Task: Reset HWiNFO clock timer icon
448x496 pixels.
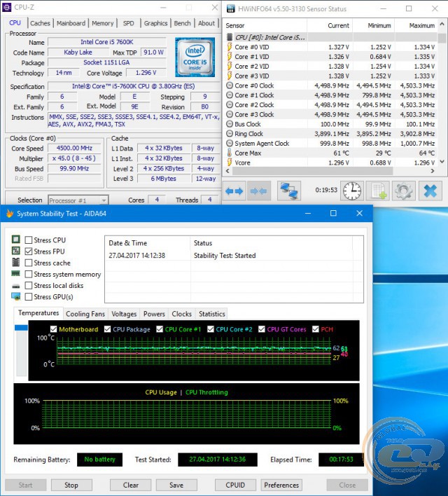Action: coord(352,191)
